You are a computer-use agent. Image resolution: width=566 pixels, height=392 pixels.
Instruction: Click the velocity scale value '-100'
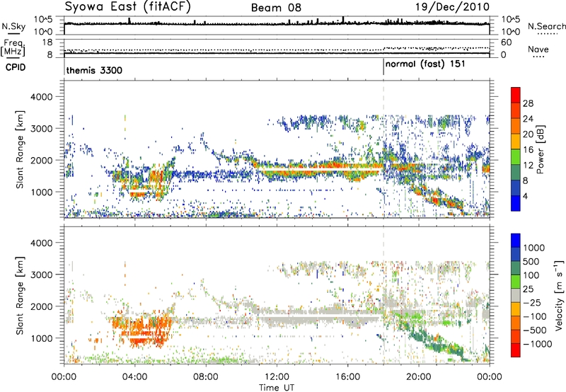point(535,316)
